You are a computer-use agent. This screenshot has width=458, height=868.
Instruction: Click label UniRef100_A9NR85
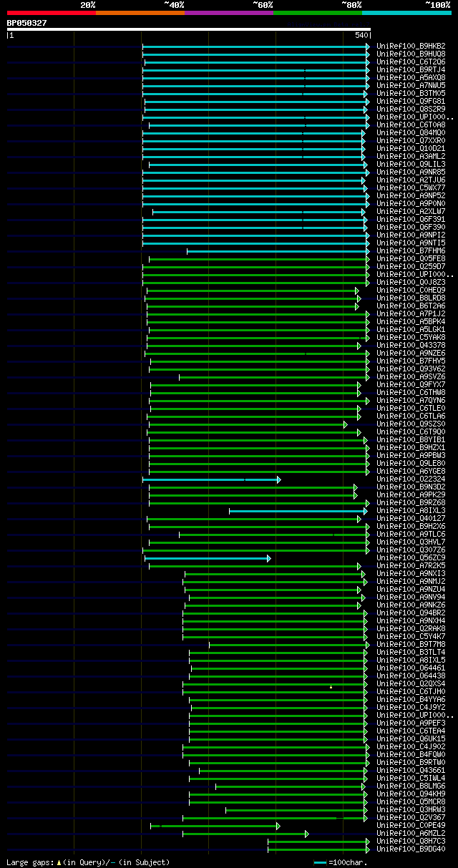(411, 172)
